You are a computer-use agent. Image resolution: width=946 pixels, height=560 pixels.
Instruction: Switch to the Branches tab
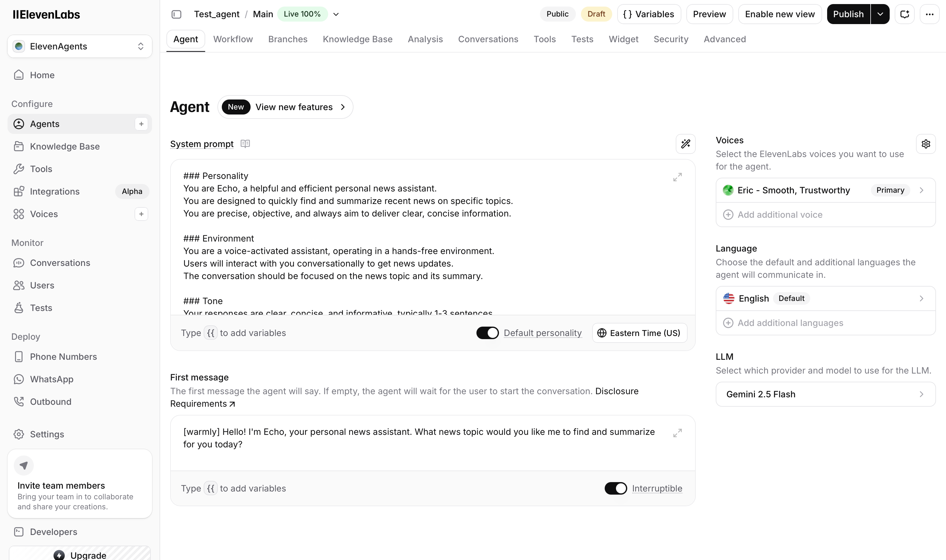(x=287, y=39)
